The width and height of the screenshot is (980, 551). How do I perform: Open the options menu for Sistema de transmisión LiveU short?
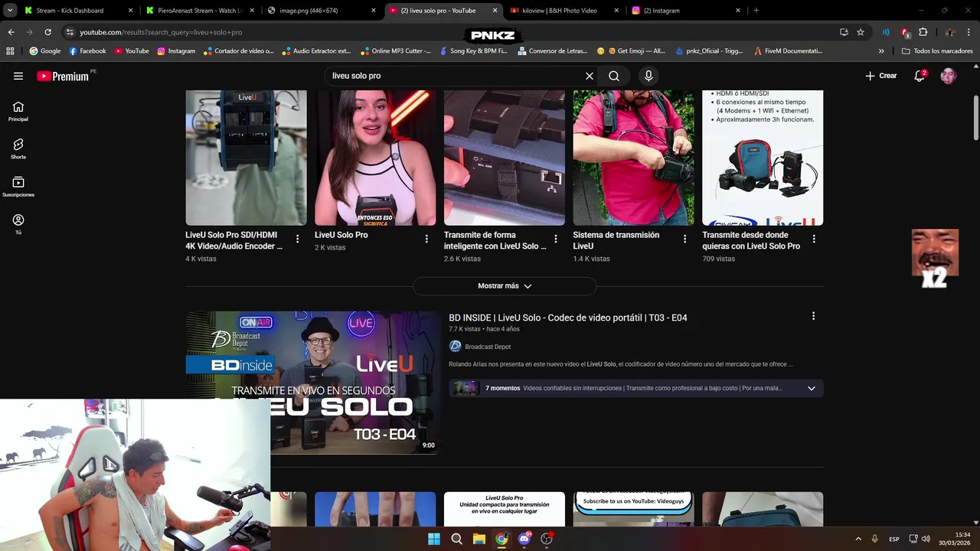pos(684,239)
